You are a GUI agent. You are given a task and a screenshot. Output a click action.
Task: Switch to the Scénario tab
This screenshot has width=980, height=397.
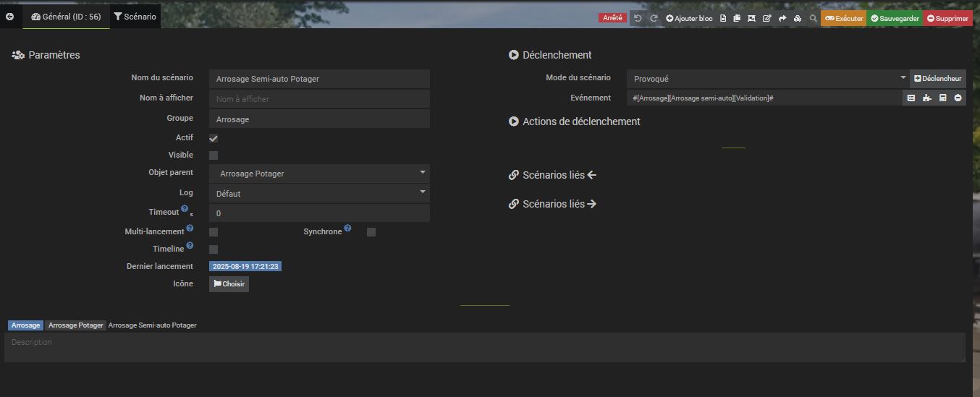135,17
